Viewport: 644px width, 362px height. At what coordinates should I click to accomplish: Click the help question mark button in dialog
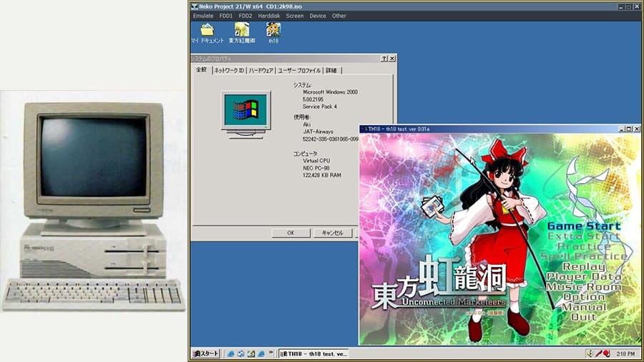click(384, 58)
